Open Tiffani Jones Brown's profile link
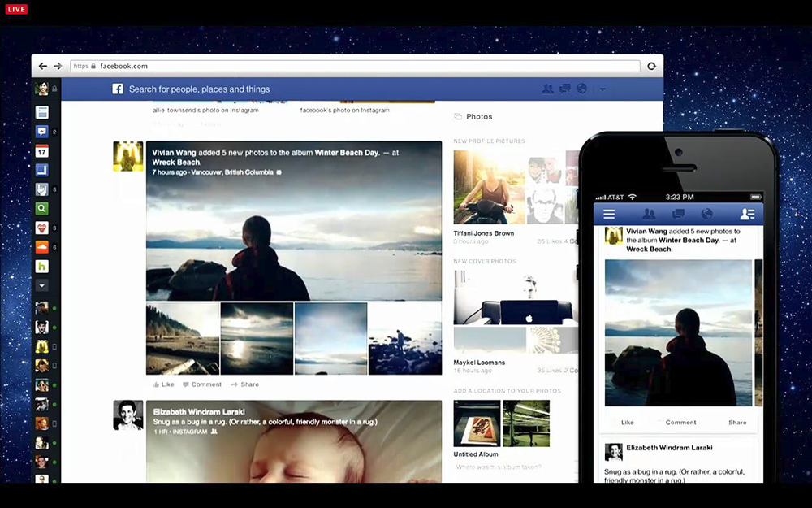Viewport: 812px width, 508px height. pos(484,233)
